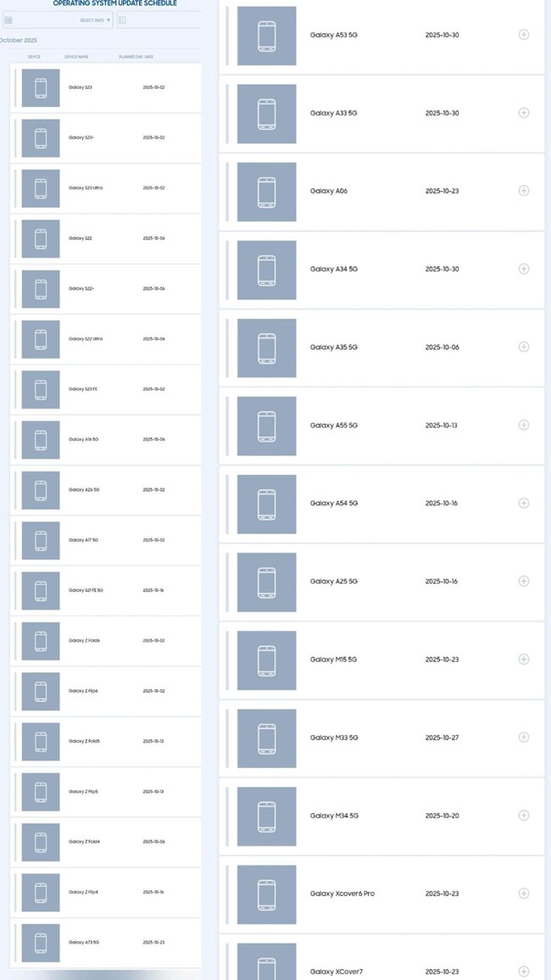
Task: Click plus icon on Galaxy A54 5G row
Action: coord(523,503)
